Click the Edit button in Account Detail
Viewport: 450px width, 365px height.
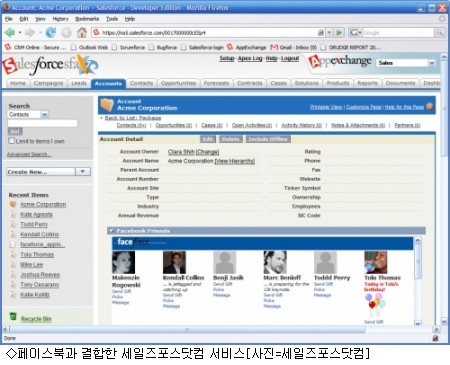(x=208, y=139)
